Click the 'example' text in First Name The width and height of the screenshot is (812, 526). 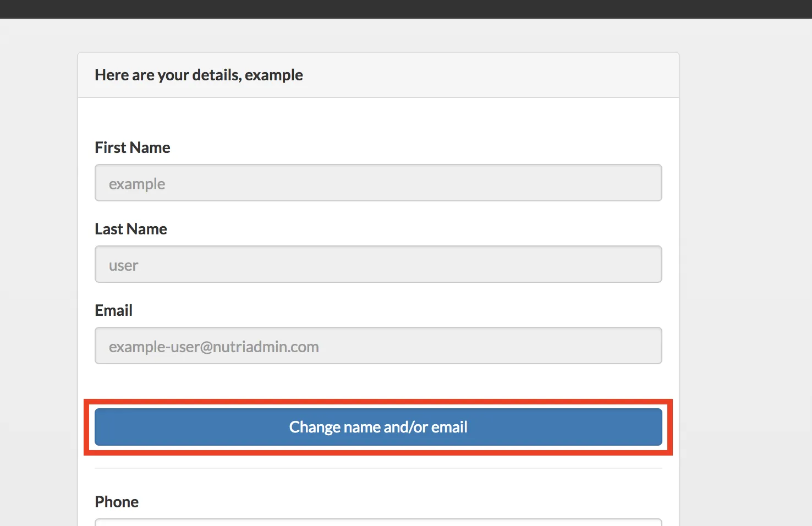(x=137, y=184)
